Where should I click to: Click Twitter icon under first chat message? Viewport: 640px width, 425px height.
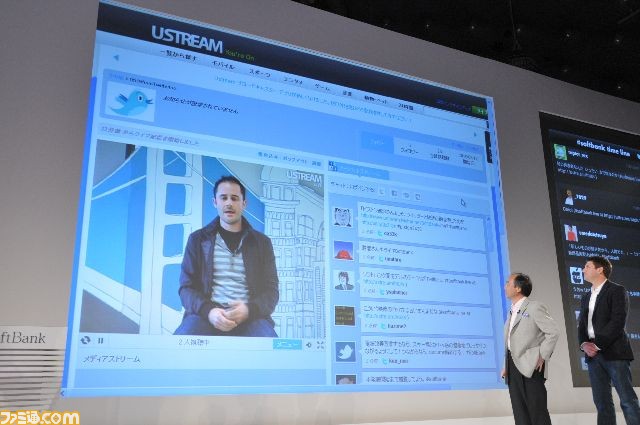coord(380,234)
